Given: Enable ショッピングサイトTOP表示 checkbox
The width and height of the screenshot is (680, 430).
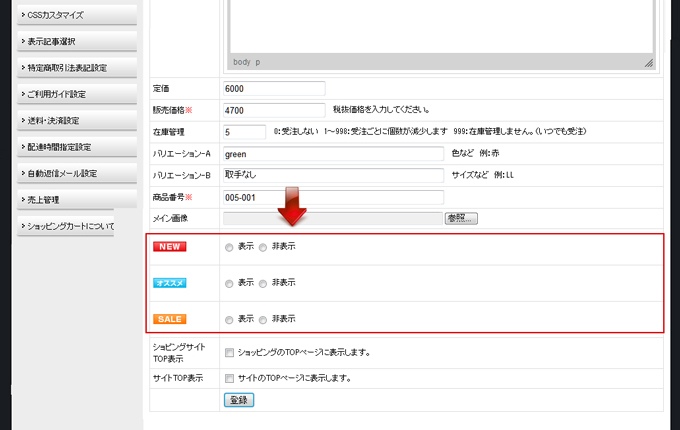Looking at the screenshot, I should pyautogui.click(x=230, y=352).
